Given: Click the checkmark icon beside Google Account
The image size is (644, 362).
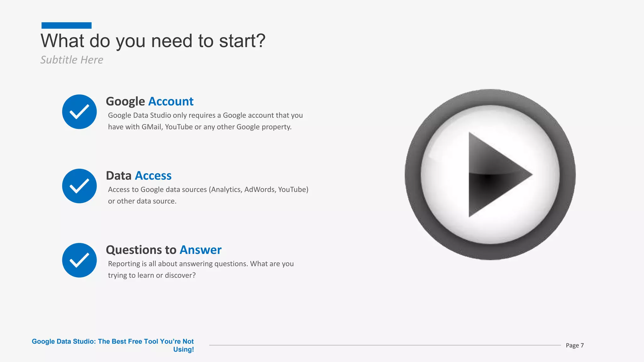Looking at the screenshot, I should click(x=79, y=112).
